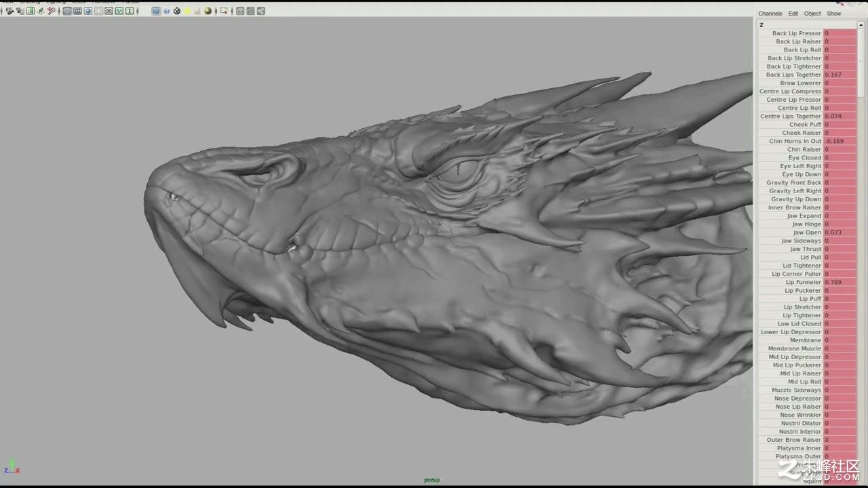Click the node name Z field
Viewport: 868px width, 488px height.
(807, 24)
